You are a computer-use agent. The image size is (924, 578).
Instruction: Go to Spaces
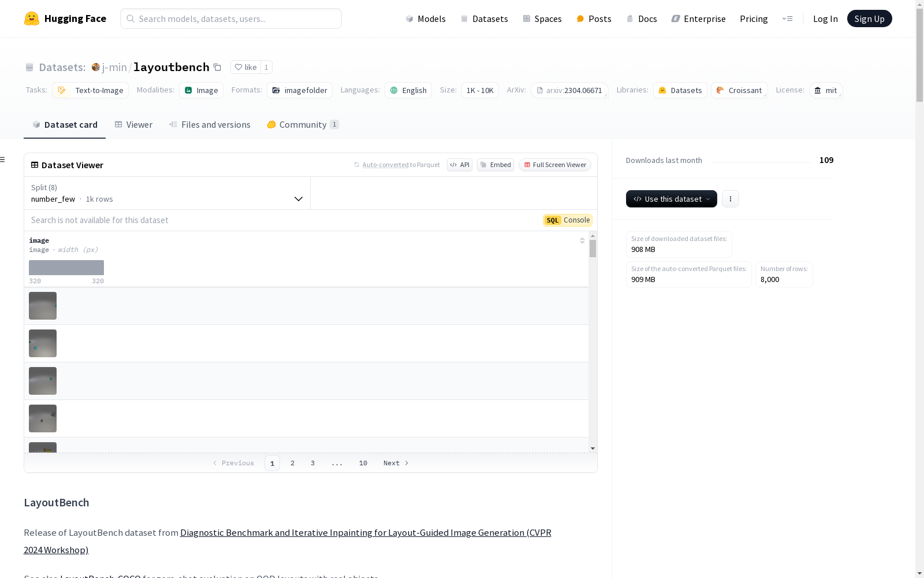(542, 18)
